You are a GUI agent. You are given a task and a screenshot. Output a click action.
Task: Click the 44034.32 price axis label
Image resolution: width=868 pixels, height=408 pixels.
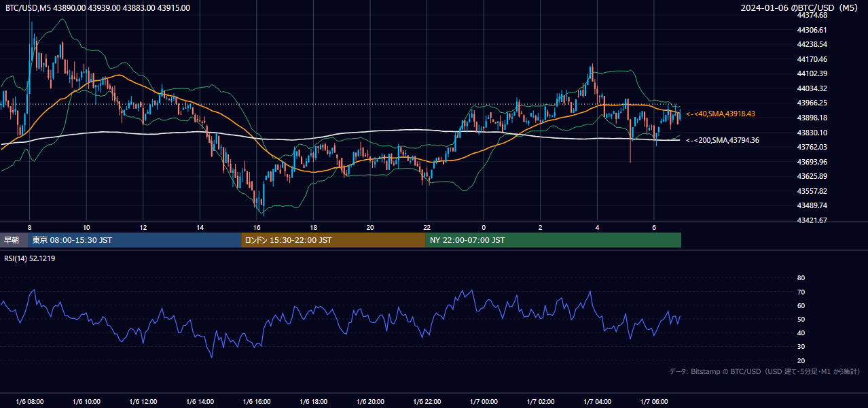coord(812,88)
